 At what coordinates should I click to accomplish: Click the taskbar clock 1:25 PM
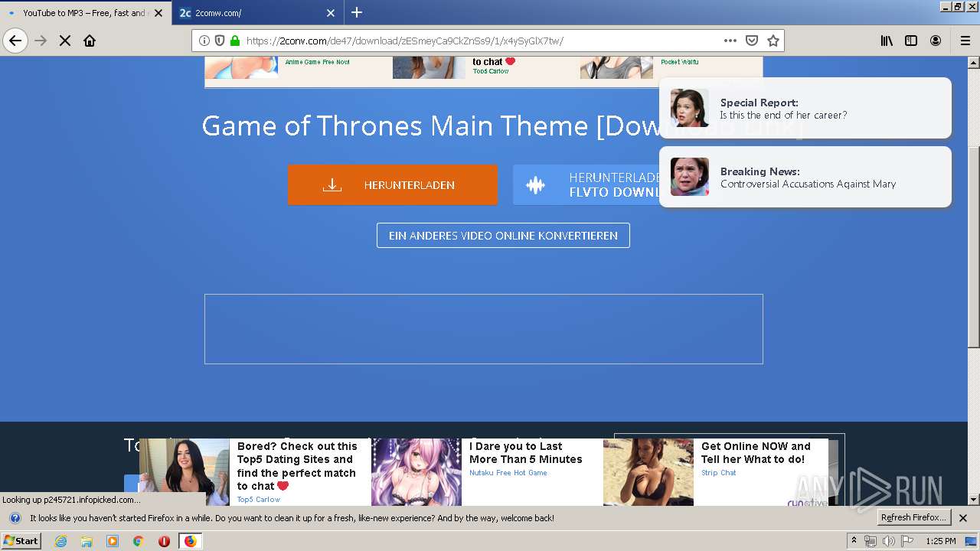(x=940, y=541)
